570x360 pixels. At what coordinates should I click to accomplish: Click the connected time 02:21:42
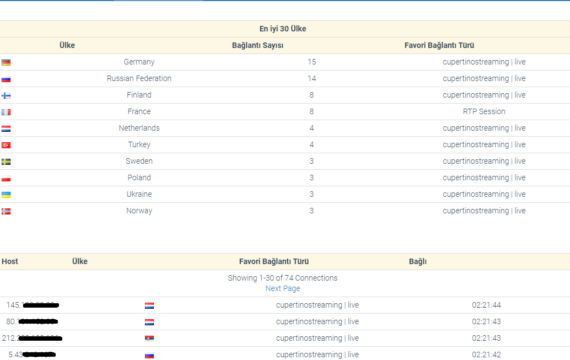pyautogui.click(x=486, y=355)
